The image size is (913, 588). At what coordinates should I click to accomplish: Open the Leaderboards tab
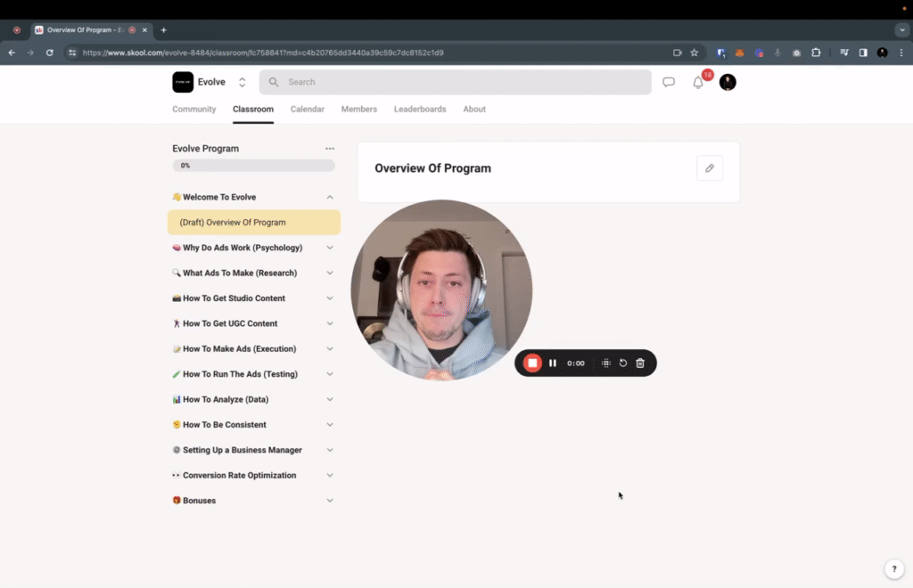(420, 109)
